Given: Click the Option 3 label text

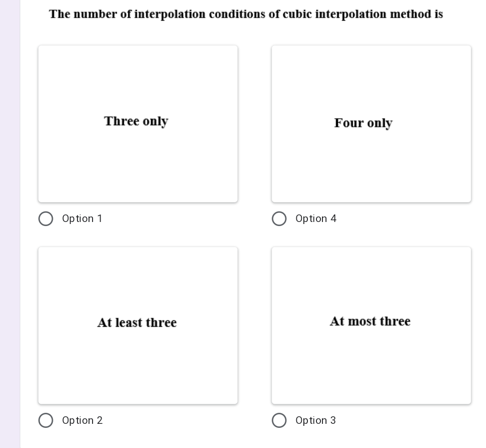Looking at the screenshot, I should pos(316,420).
